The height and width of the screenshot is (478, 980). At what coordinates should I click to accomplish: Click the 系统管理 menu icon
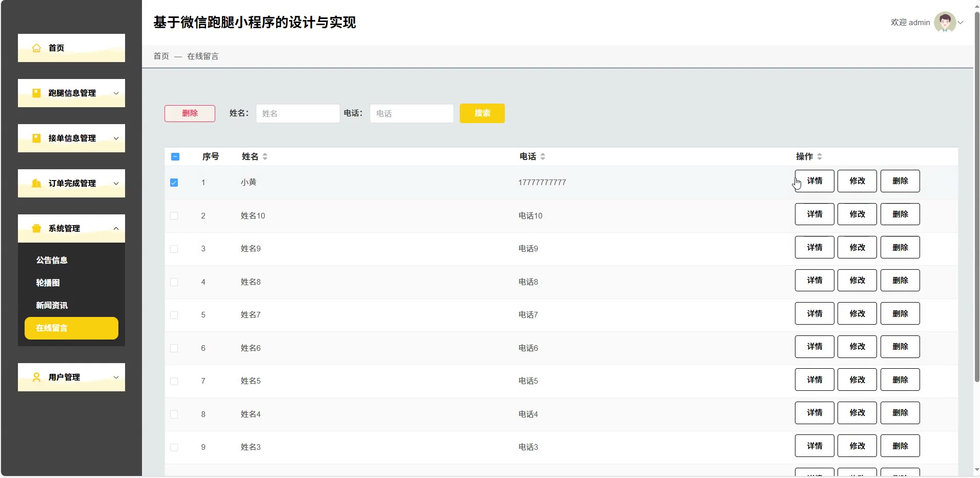tap(36, 229)
